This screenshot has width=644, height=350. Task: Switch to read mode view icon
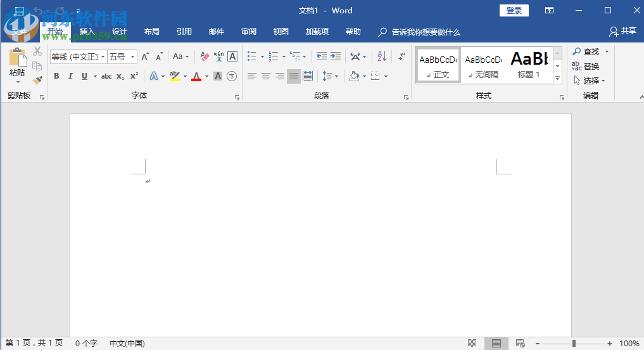click(x=472, y=344)
